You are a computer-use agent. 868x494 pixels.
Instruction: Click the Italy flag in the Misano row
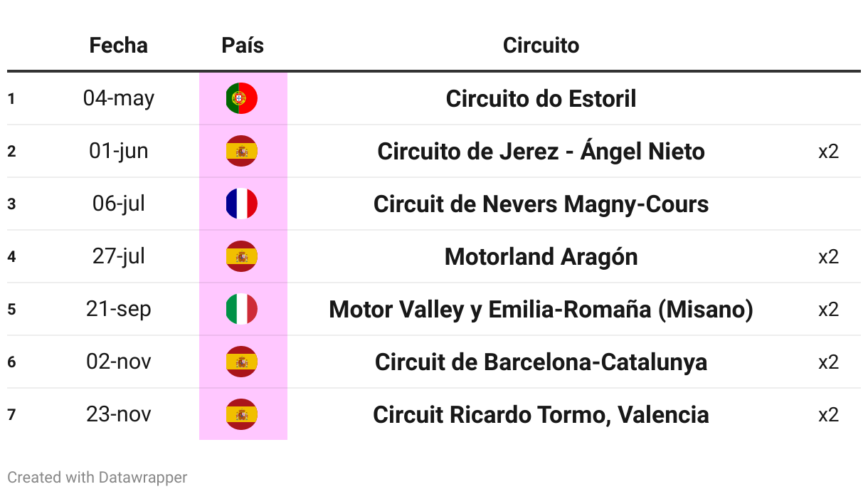(242, 309)
